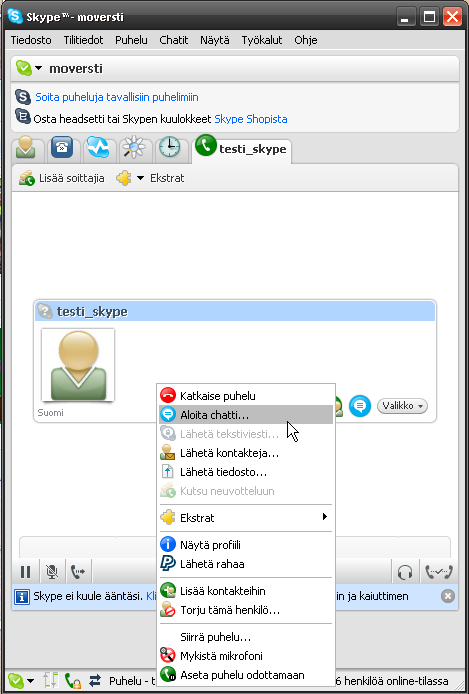Screen dimensions: 469x694
Task: Open the Contacts tab icon
Action: (27, 148)
